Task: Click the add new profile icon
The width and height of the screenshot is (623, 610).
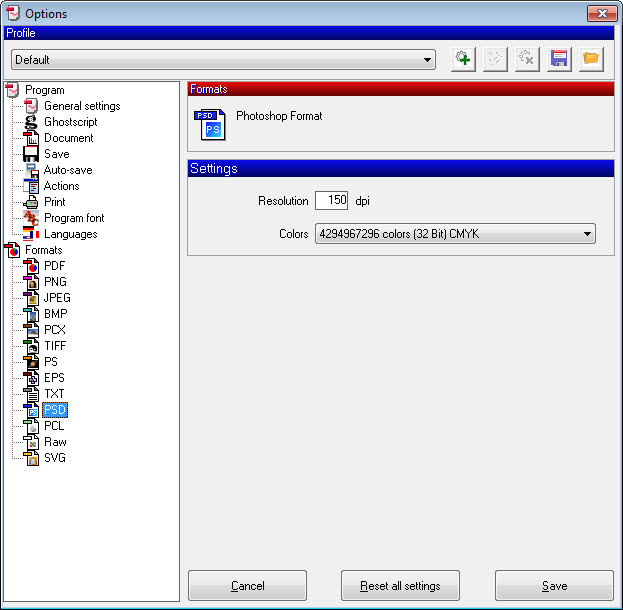Action: click(x=463, y=60)
